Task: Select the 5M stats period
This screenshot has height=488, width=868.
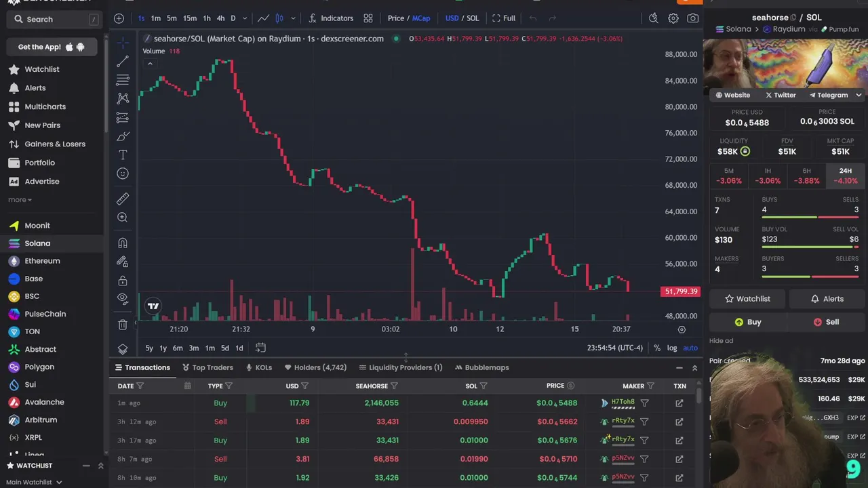Action: pyautogui.click(x=729, y=176)
